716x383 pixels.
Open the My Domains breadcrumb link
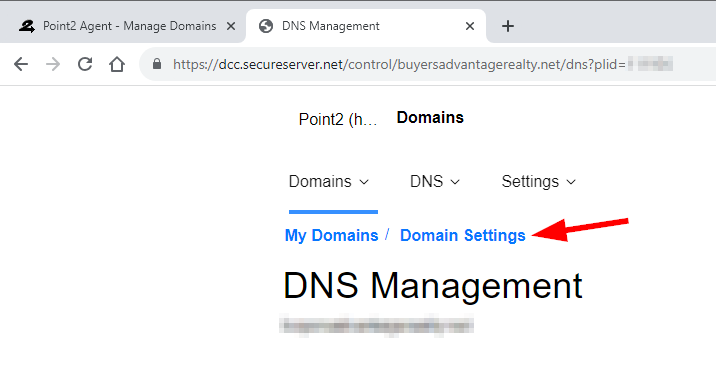click(332, 236)
